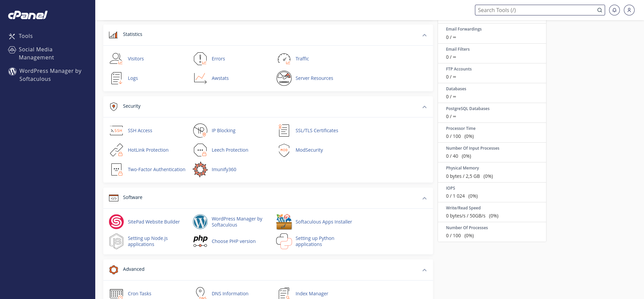This screenshot has width=644, height=299.
Task: Click the Email Forwardings statistic
Action: point(492,33)
